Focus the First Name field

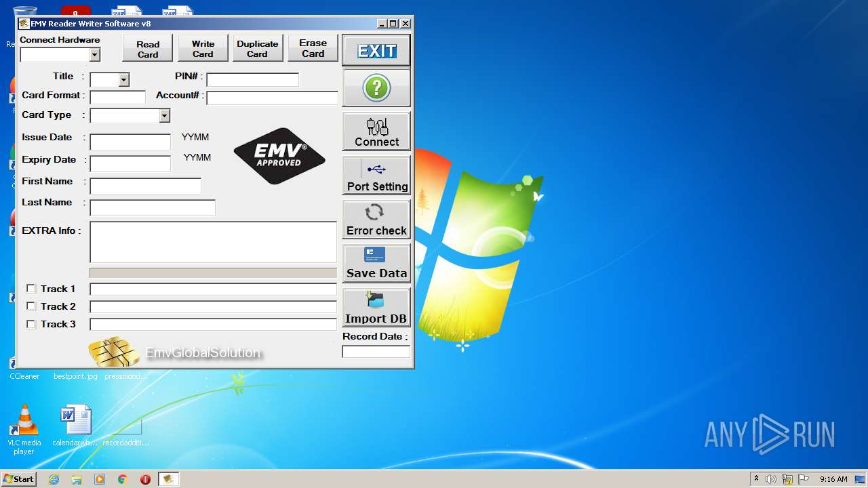click(x=145, y=186)
